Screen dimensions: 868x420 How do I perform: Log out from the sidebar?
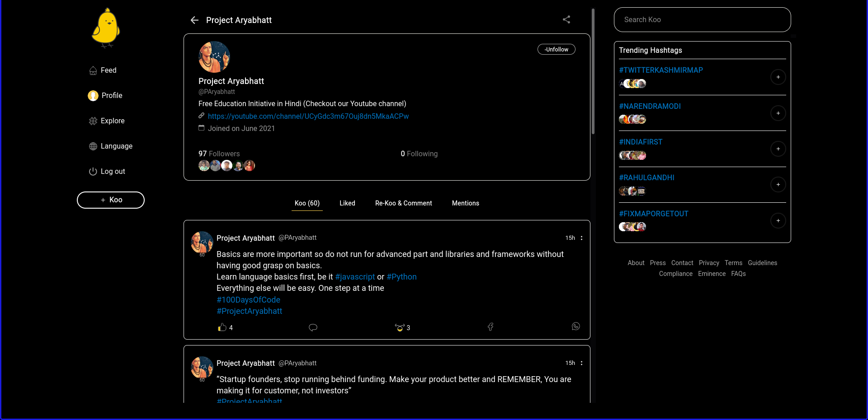coord(107,172)
